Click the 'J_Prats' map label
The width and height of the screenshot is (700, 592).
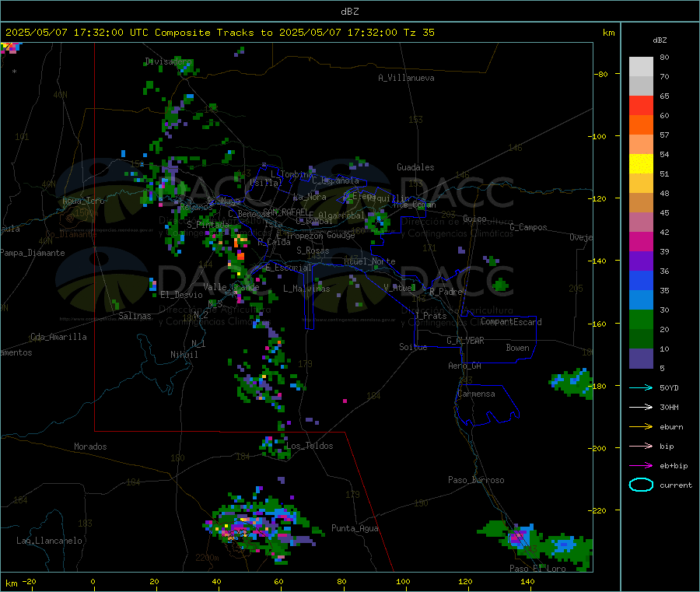(x=431, y=316)
